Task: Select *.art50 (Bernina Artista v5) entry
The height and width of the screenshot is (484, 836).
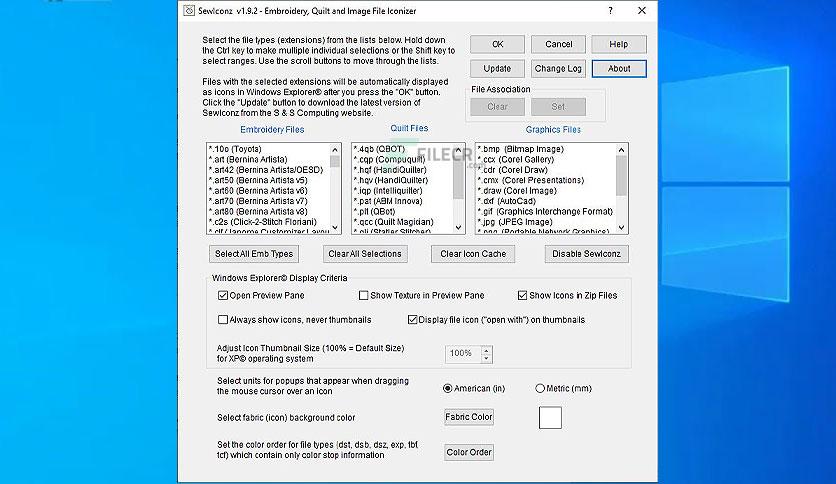Action: (268, 180)
